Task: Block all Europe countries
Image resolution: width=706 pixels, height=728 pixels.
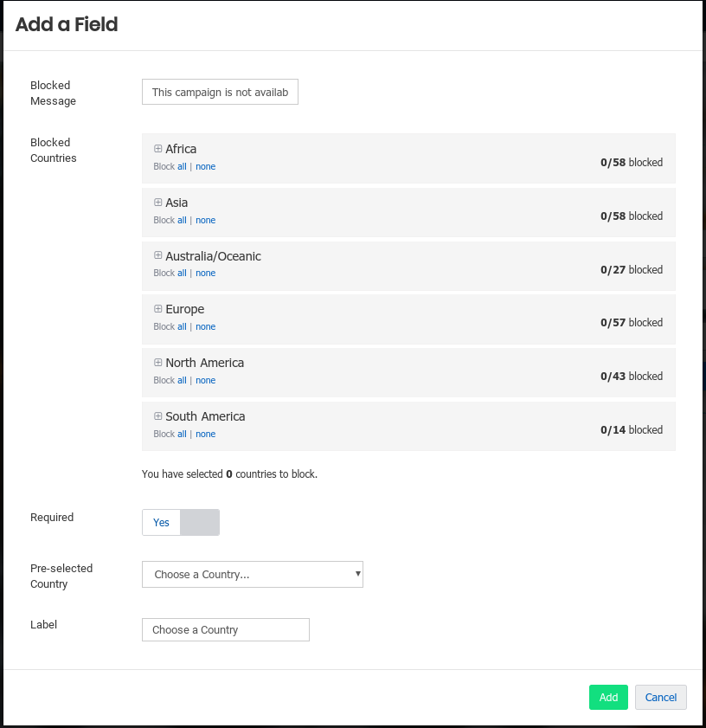Action: pyautogui.click(x=182, y=326)
